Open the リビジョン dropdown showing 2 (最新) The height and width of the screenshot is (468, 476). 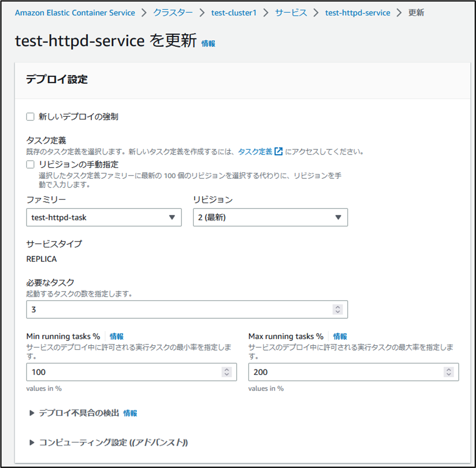pyautogui.click(x=270, y=217)
